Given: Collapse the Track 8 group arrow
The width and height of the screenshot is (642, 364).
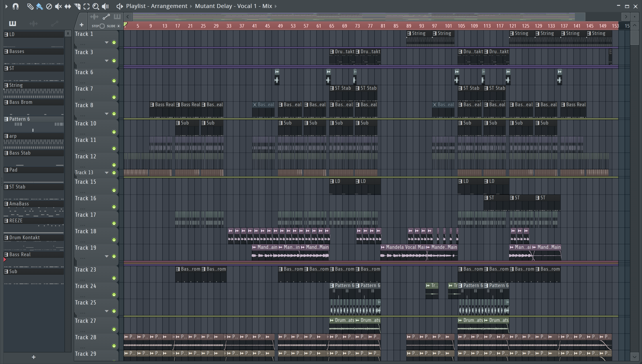Looking at the screenshot, I should coord(107,114).
